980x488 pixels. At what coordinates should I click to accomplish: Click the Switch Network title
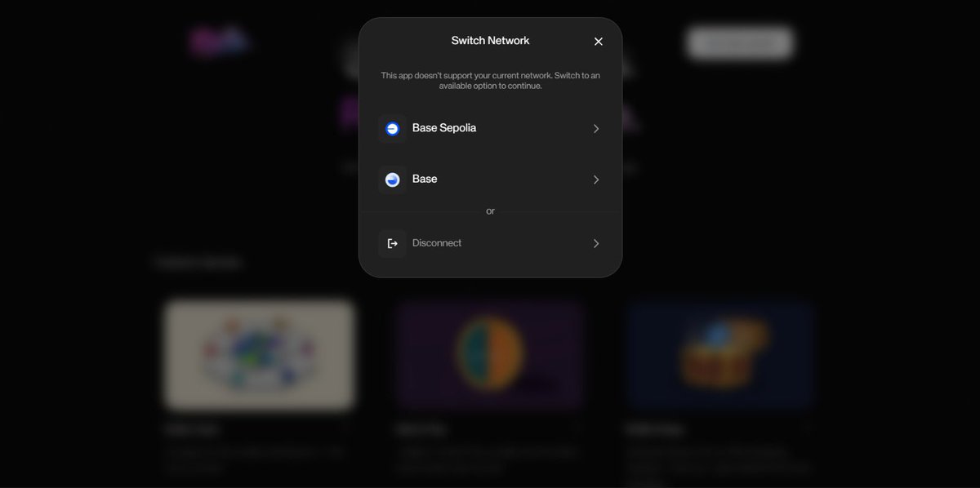[x=490, y=41]
